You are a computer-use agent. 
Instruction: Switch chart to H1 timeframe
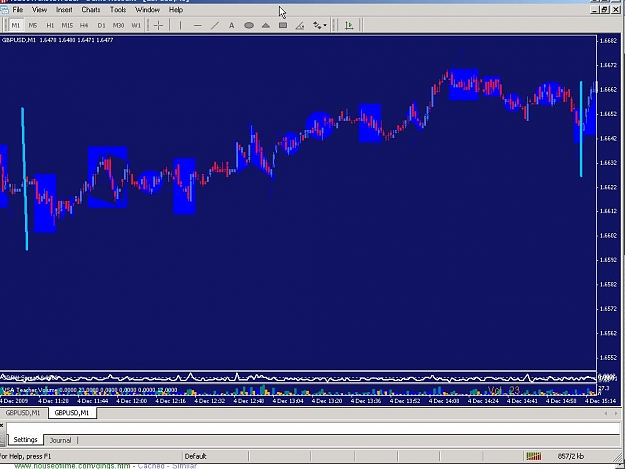pyautogui.click(x=50, y=26)
